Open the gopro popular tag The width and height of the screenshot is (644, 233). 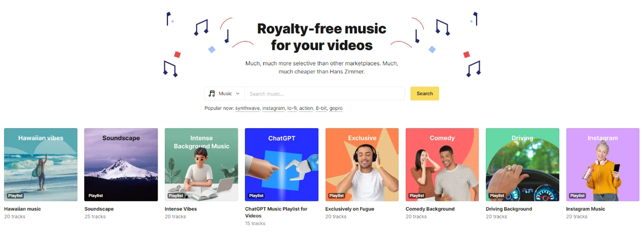[x=336, y=108]
